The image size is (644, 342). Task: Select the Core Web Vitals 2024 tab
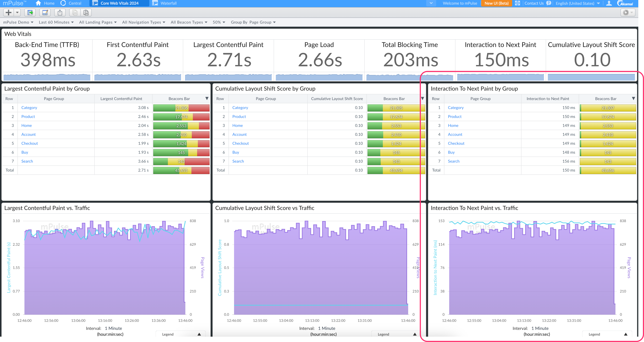[x=119, y=3]
